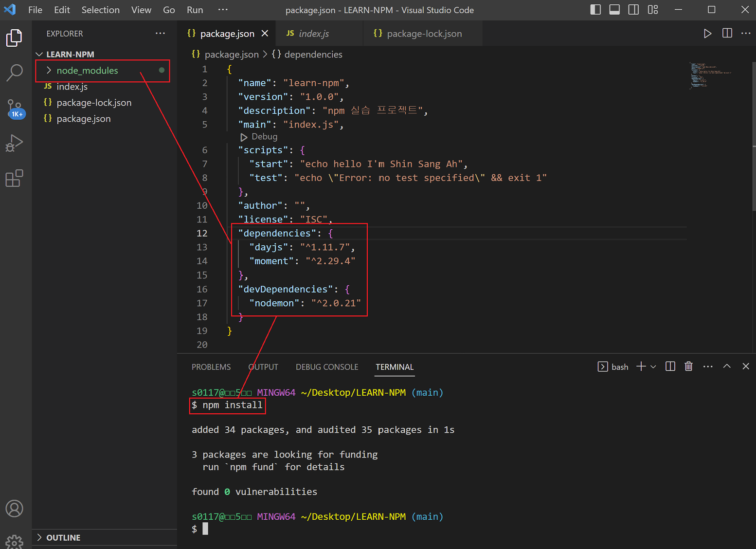This screenshot has height=549, width=756.
Task: Open Customize Layout icon
Action: coord(653,10)
